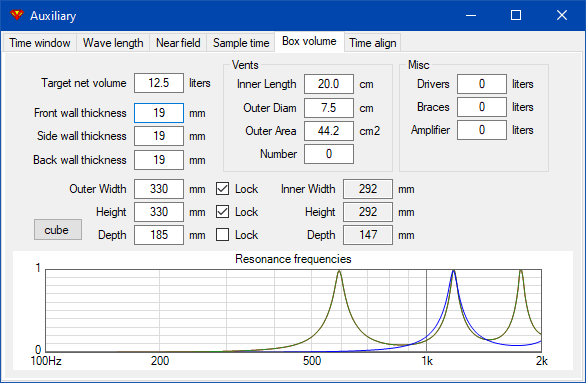Select the Near field tab

pyautogui.click(x=178, y=43)
